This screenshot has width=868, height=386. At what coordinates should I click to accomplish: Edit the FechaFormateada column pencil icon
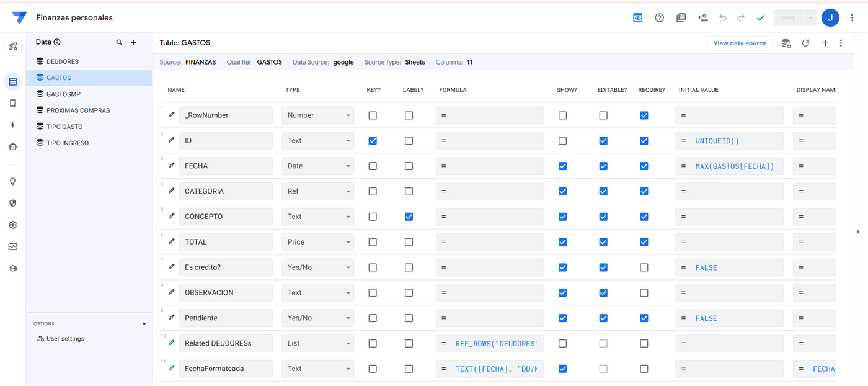click(x=172, y=368)
